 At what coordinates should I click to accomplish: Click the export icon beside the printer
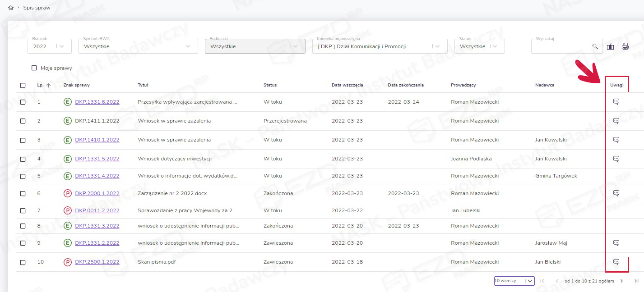(610, 46)
